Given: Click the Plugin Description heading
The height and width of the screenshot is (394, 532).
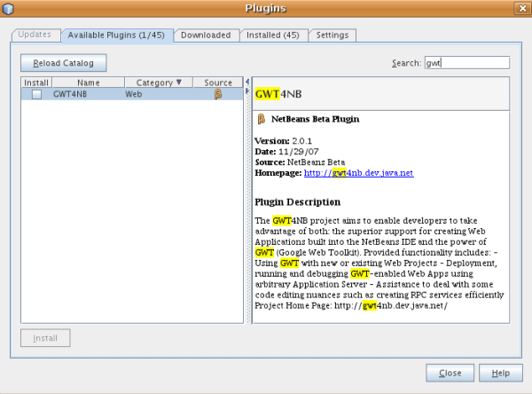Looking at the screenshot, I should (298, 202).
